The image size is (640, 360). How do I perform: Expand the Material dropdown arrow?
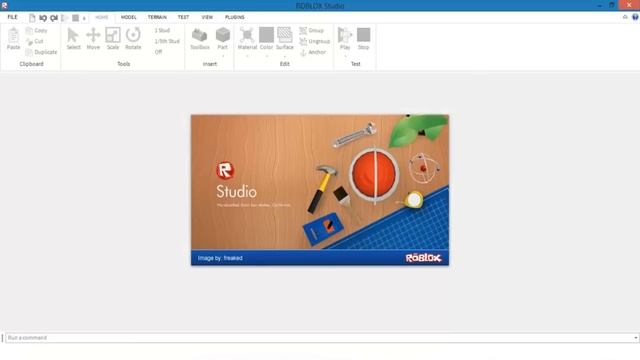pos(247,56)
